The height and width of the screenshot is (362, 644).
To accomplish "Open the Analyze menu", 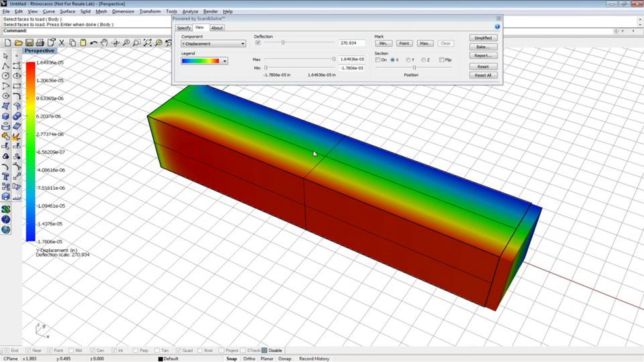I will pyautogui.click(x=190, y=12).
